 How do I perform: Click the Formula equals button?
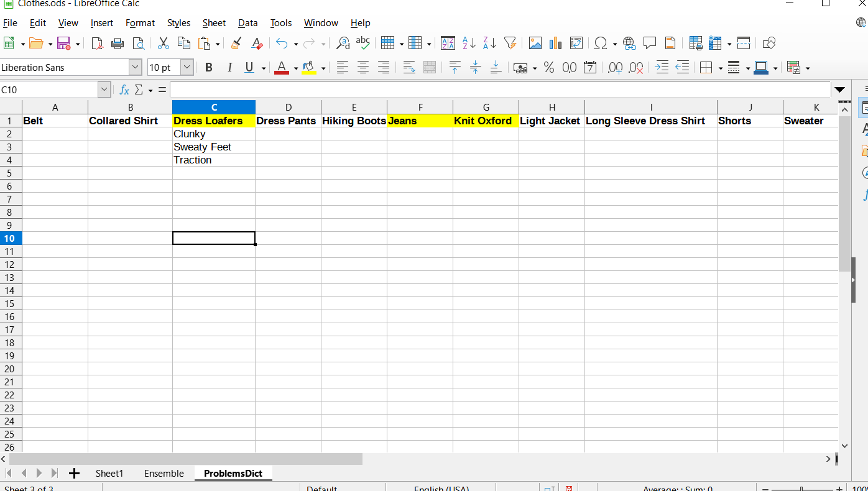162,89
